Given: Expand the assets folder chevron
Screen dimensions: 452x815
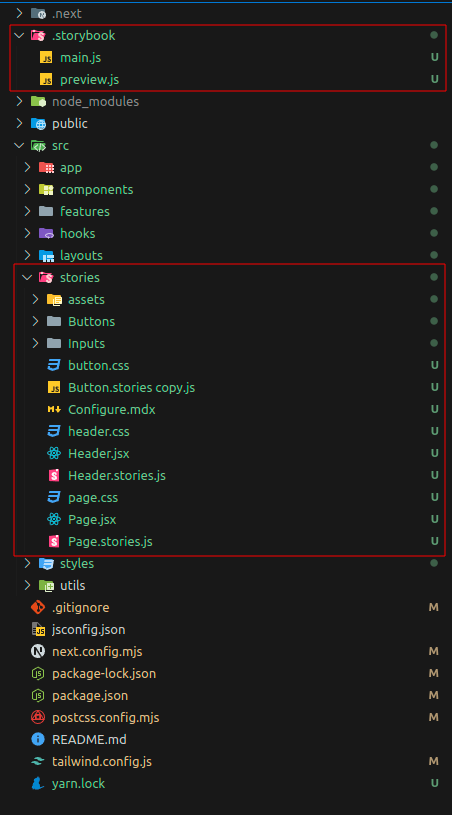Looking at the screenshot, I should (x=35, y=299).
